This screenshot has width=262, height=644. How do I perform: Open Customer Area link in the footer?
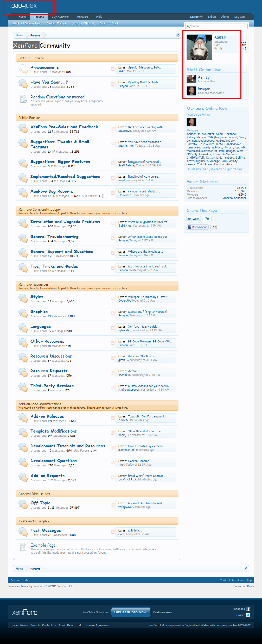point(163,612)
